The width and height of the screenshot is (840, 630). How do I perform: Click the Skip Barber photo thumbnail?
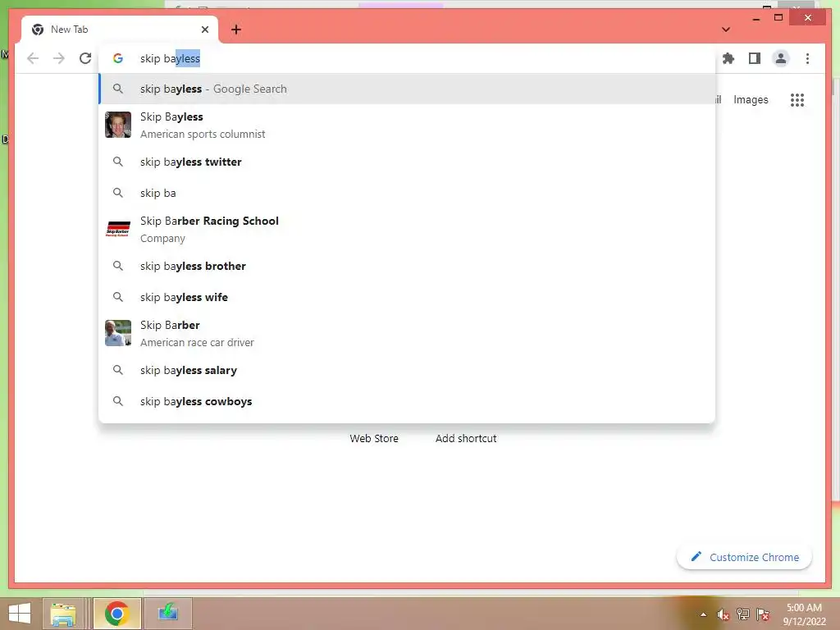[118, 333]
